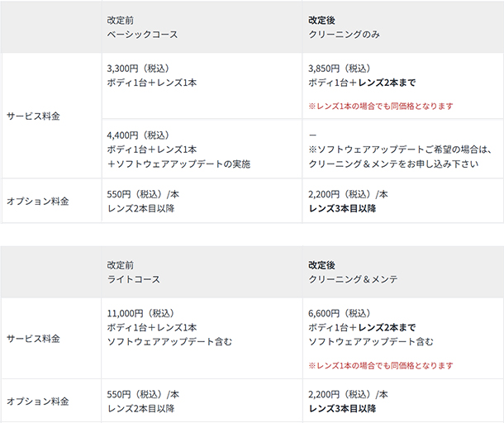Image resolution: width=504 pixels, height=423 pixels.
Task: Click サービス料金 label in the ベーシックコース table
Action: pos(33,116)
